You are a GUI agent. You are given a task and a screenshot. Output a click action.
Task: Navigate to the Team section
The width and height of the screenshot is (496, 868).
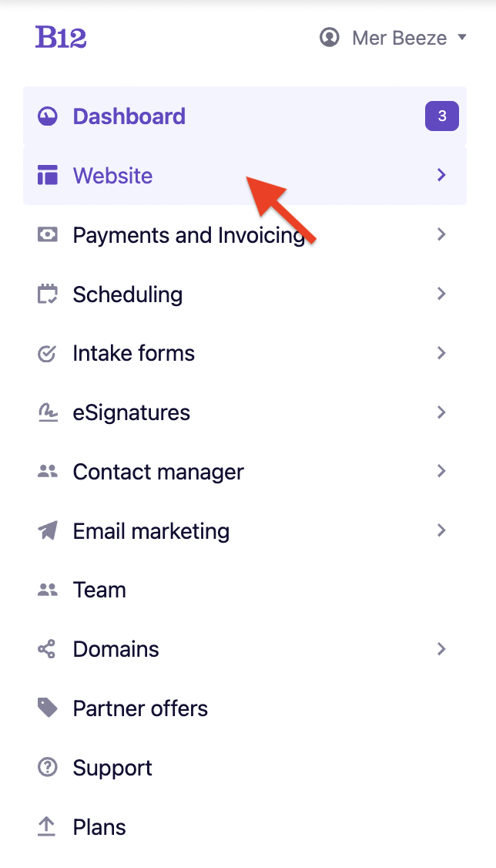coord(99,590)
